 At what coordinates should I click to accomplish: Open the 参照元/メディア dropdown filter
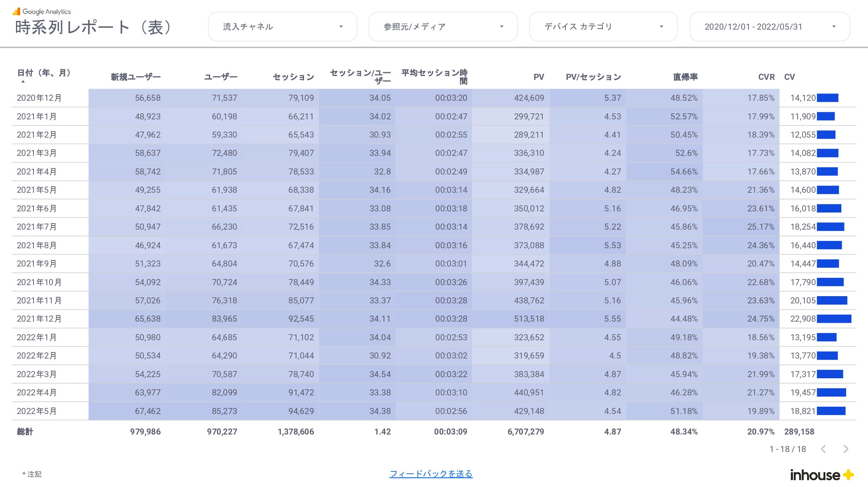point(443,27)
